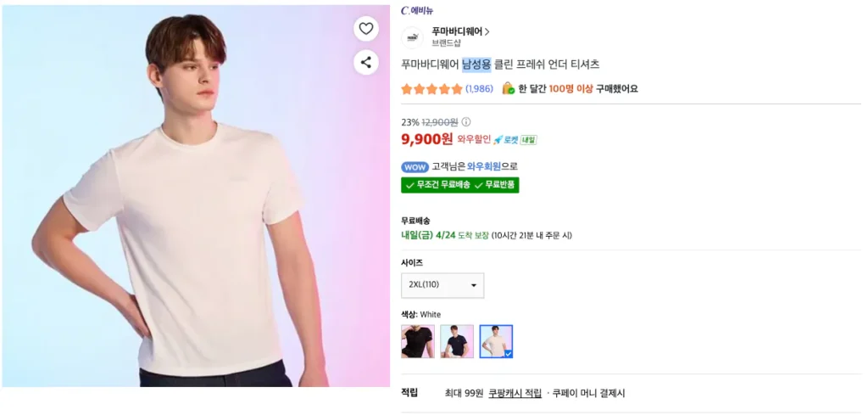Open the 2XL(110) size dropdown
This screenshot has width=868, height=415.
pyautogui.click(x=442, y=285)
